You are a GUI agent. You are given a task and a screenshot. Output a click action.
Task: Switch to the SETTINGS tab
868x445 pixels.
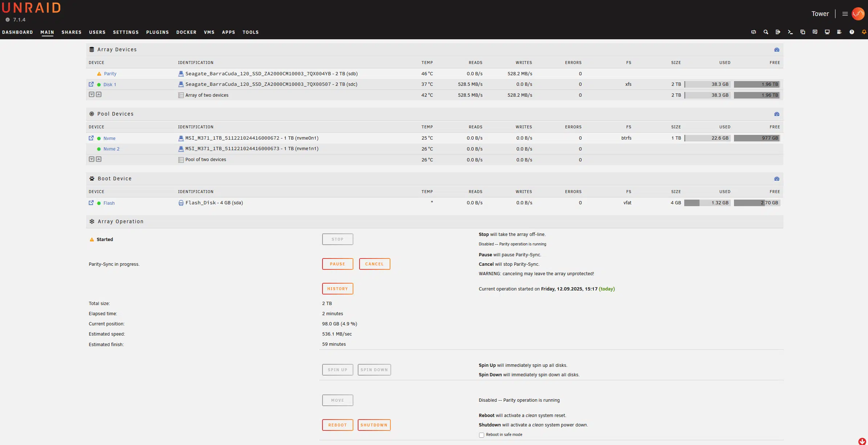click(126, 32)
